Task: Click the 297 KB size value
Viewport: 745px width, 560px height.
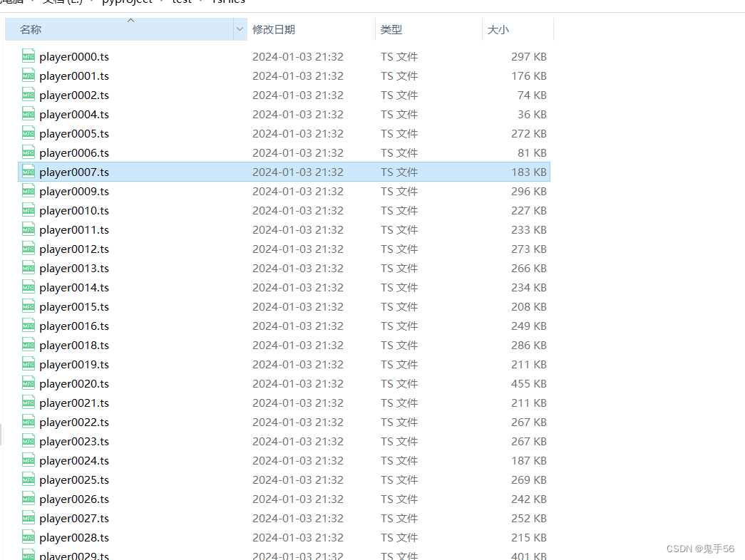Action: [529, 56]
